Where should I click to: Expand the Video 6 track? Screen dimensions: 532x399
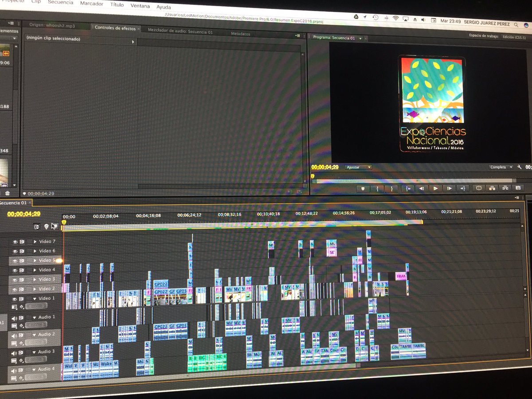pyautogui.click(x=35, y=251)
